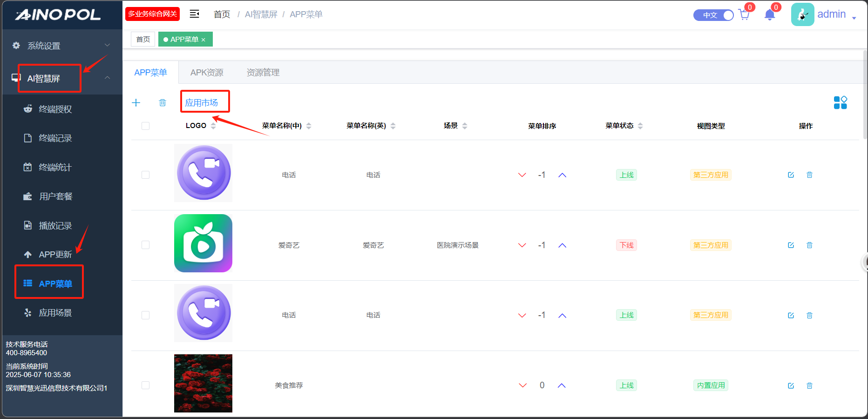The height and width of the screenshot is (419, 868).
Task: Edit the 爱奇艺 row
Action: 791,245
